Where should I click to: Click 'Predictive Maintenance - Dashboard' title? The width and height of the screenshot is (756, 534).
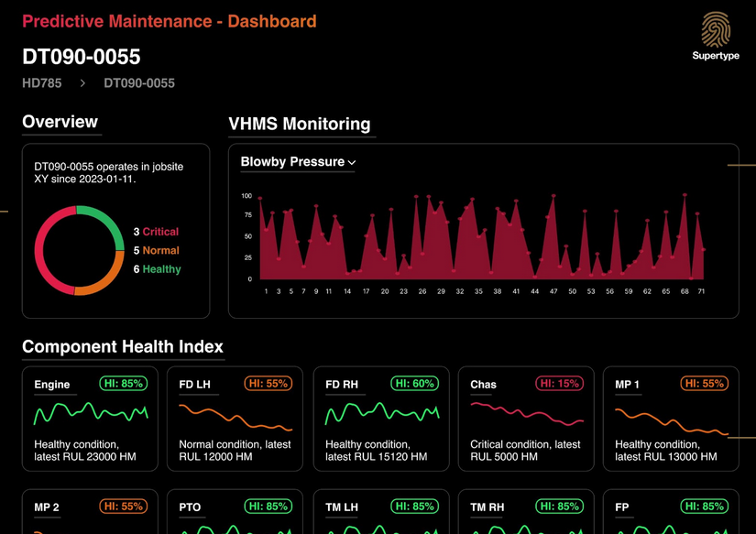pos(170,21)
